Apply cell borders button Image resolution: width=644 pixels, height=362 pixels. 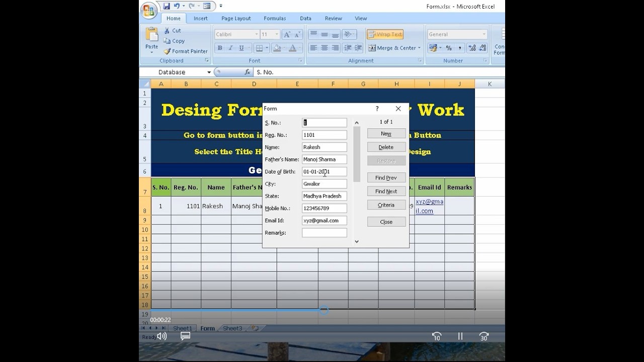[x=259, y=48]
